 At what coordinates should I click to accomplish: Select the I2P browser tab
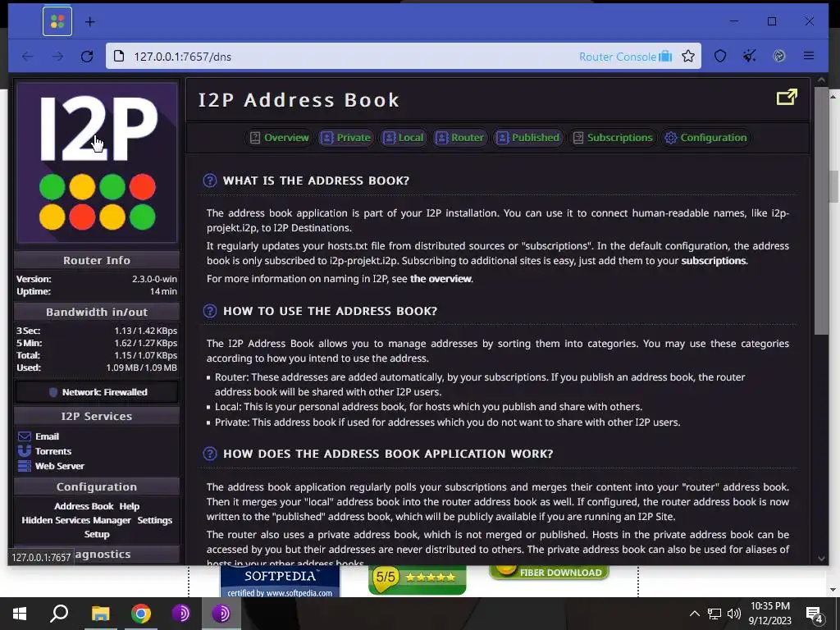coord(57,22)
